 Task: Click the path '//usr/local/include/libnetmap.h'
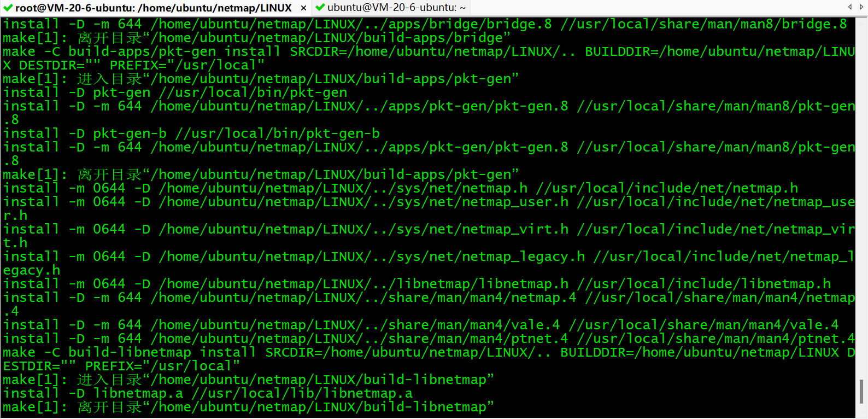704,284
